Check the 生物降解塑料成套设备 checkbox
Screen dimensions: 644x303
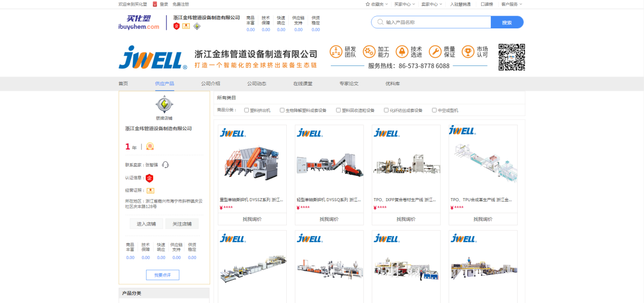[x=282, y=110]
